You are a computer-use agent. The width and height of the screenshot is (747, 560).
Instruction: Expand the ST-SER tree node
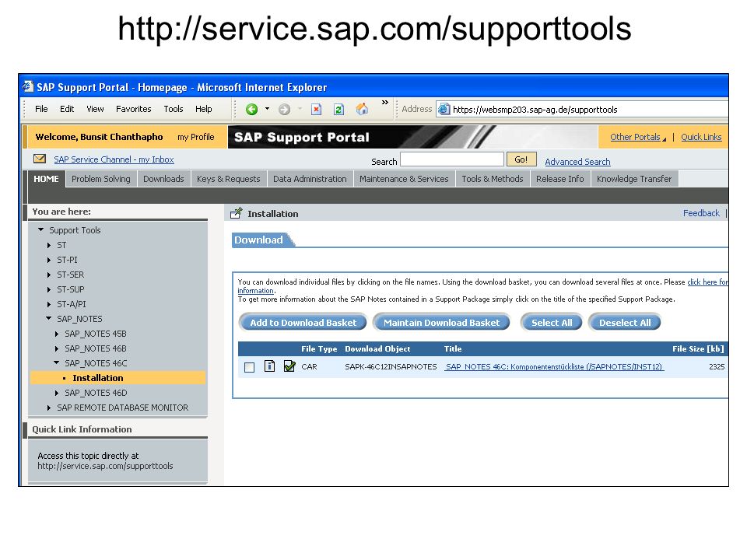pos(48,275)
